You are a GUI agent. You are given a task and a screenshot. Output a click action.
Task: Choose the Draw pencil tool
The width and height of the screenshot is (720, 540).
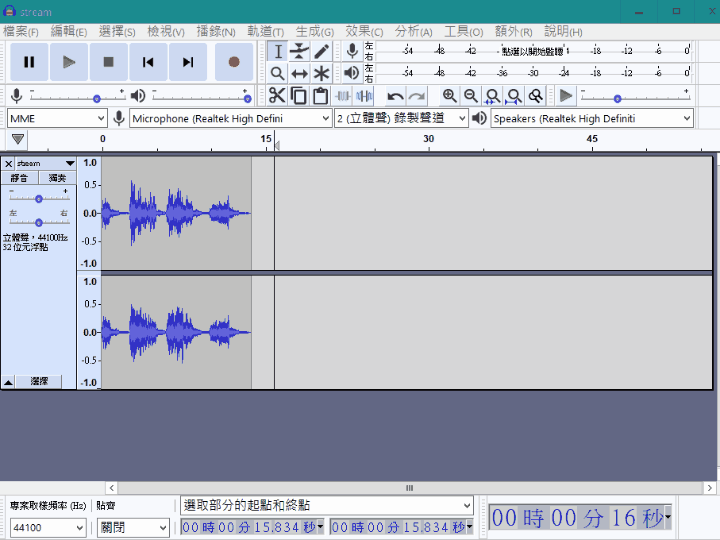321,51
